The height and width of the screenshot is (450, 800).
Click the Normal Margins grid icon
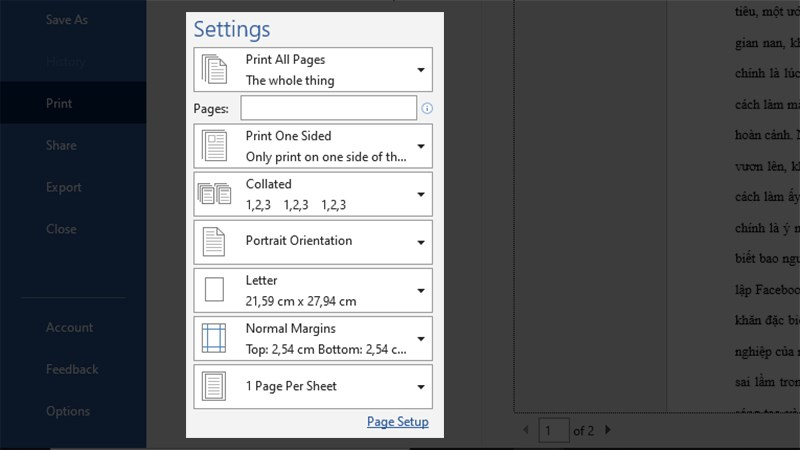[215, 338]
